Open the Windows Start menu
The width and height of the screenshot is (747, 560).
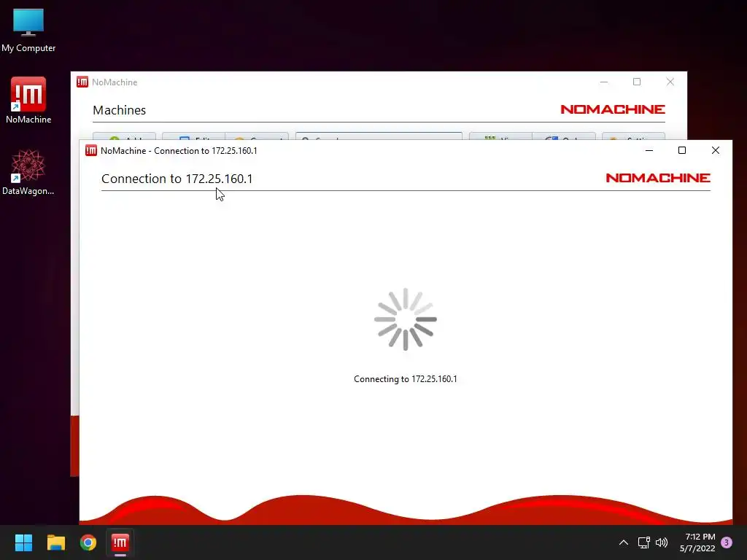tap(23, 542)
